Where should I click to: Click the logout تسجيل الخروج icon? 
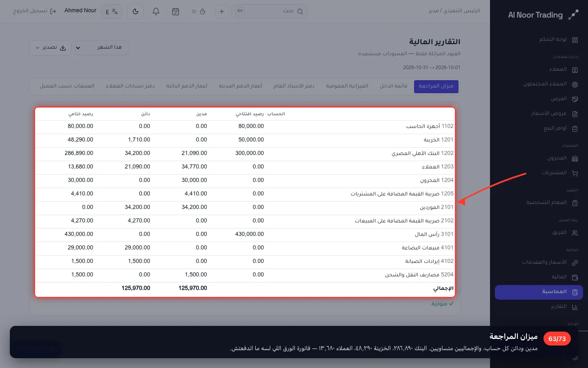pos(53,11)
